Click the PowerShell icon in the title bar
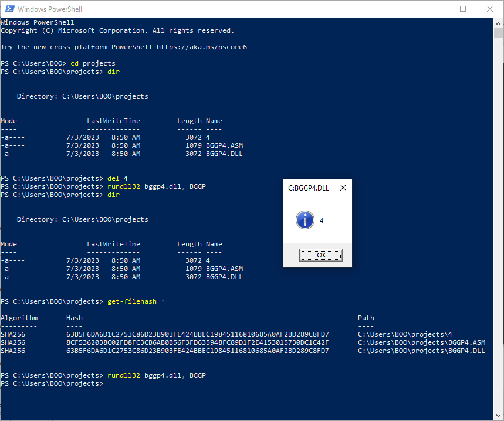Screen dimensions: 504x421 tap(9, 9)
